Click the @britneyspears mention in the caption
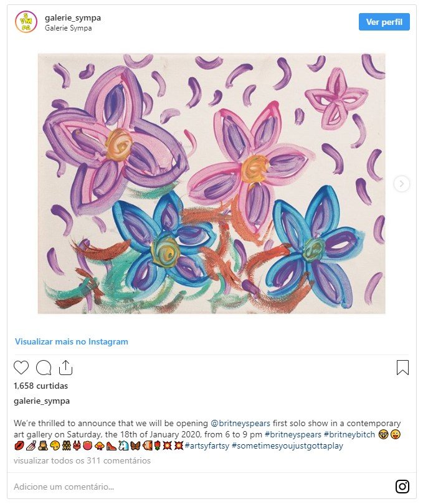This screenshot has height=504, width=423. [240, 423]
